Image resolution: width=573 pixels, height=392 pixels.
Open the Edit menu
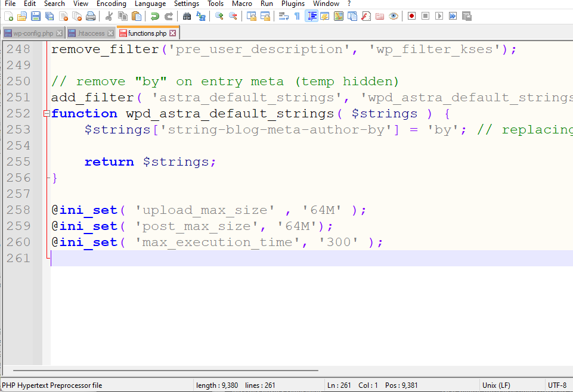[30, 4]
